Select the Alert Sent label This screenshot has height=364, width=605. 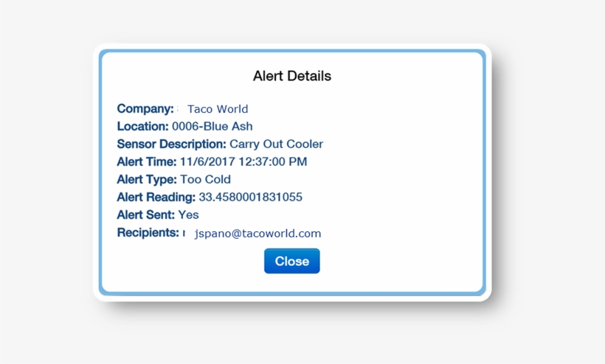(x=145, y=215)
